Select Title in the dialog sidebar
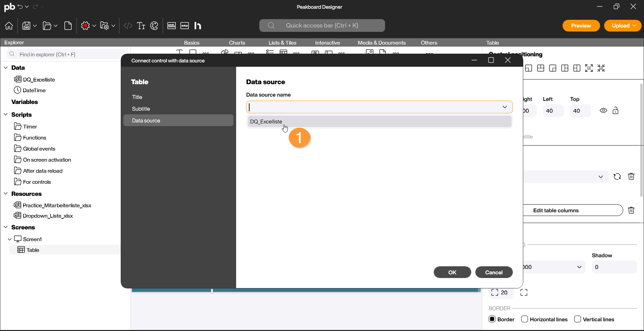Image resolution: width=644 pixels, height=331 pixels. [x=137, y=97]
